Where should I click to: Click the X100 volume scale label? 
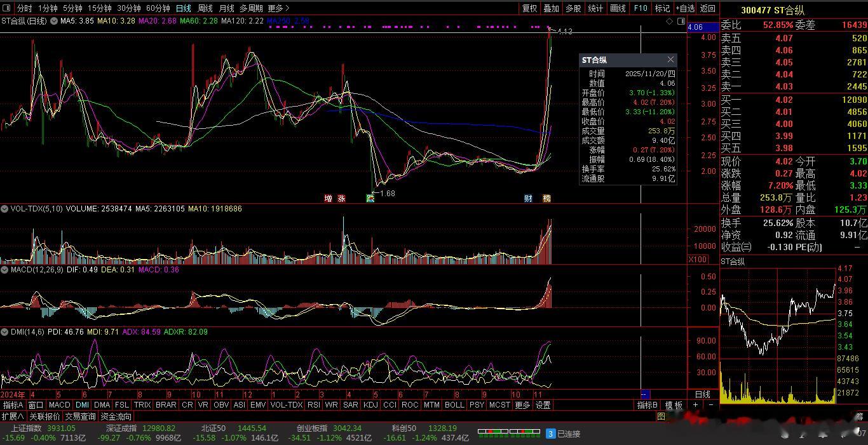click(697, 260)
